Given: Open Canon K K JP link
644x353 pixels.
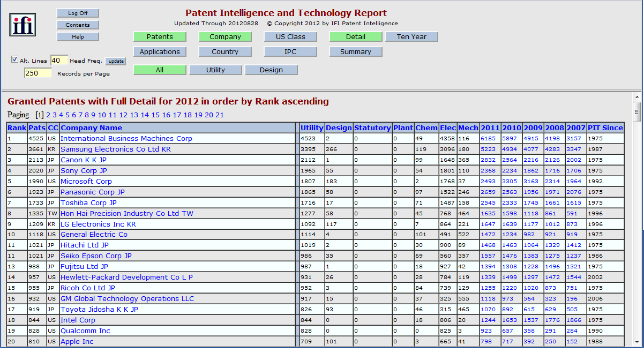Looking at the screenshot, I should [84, 160].
